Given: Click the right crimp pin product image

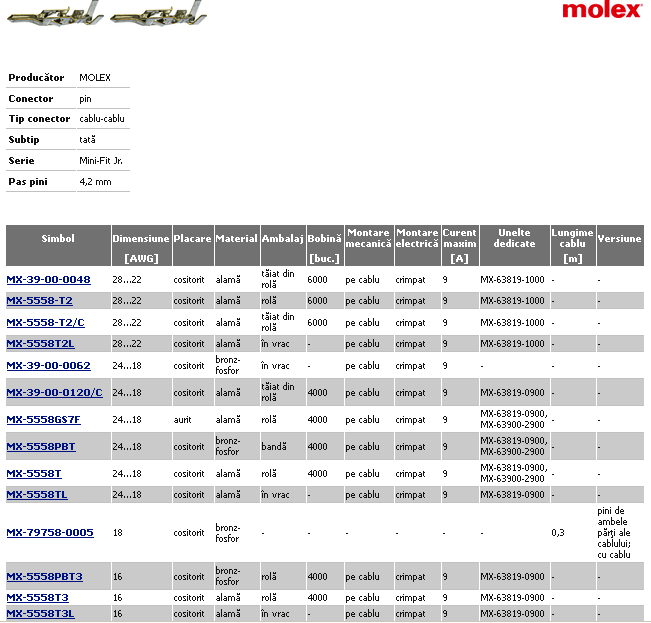Looking at the screenshot, I should (x=158, y=13).
